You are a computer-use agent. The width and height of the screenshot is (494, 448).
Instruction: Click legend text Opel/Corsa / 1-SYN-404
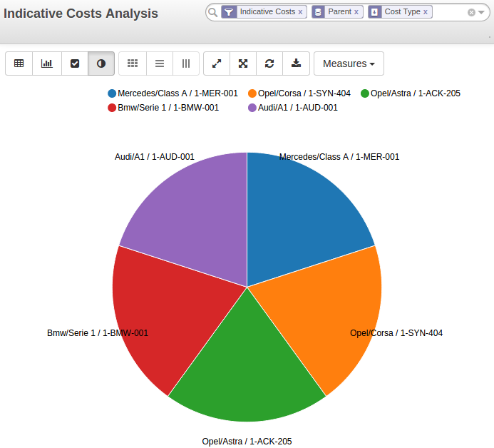point(304,93)
